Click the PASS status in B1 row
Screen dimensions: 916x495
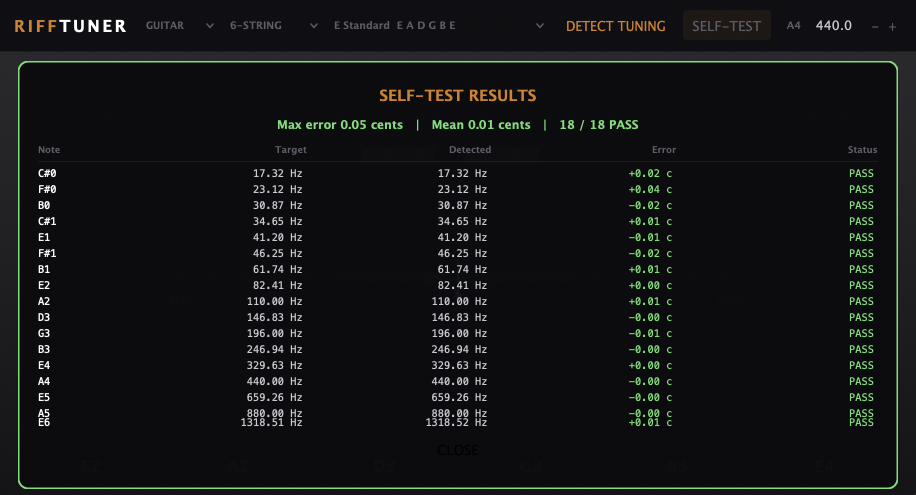pyautogui.click(x=861, y=269)
